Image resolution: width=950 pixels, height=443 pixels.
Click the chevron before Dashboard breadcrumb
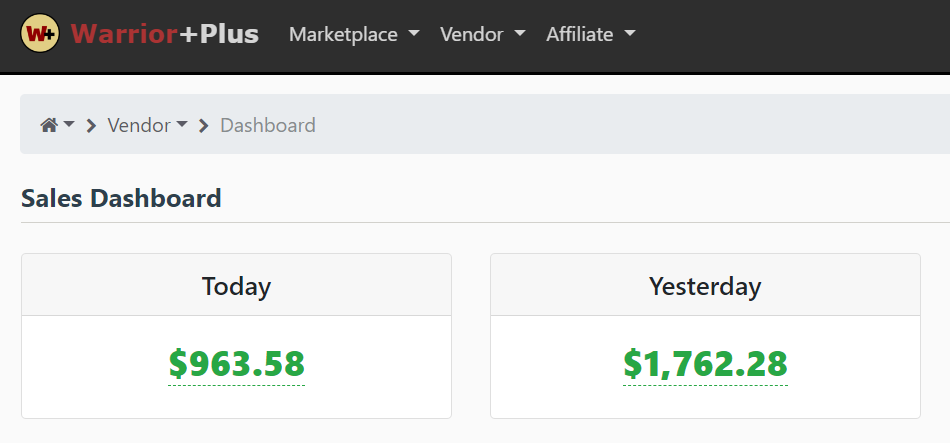(x=204, y=125)
